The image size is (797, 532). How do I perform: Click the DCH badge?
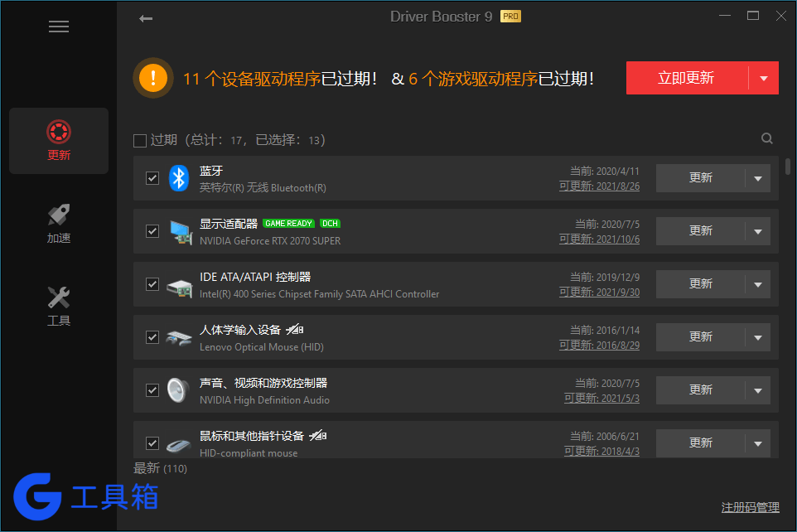(x=330, y=223)
